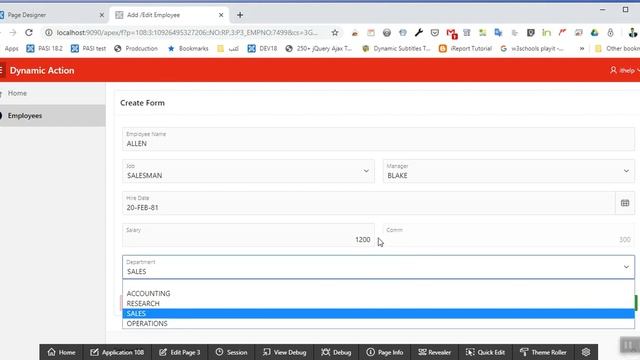Click the browser address bar URL

coord(187,33)
